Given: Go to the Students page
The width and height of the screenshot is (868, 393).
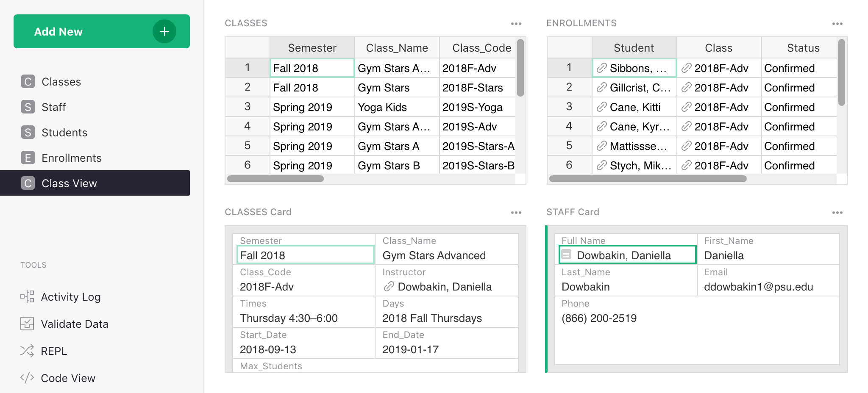Looking at the screenshot, I should [64, 133].
